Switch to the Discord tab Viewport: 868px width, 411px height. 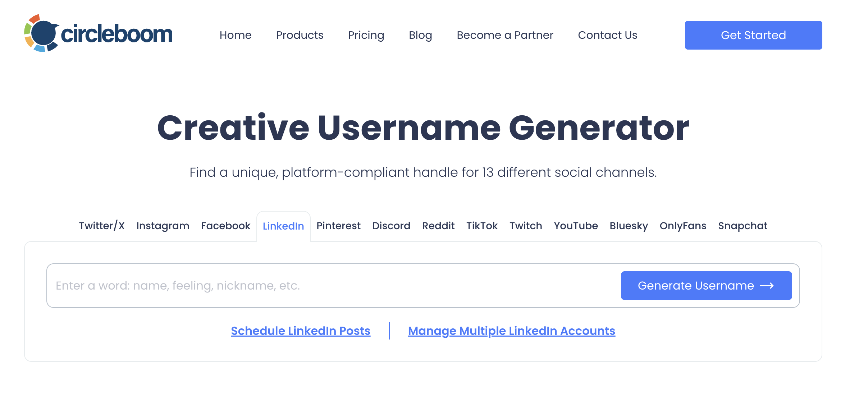click(x=391, y=226)
